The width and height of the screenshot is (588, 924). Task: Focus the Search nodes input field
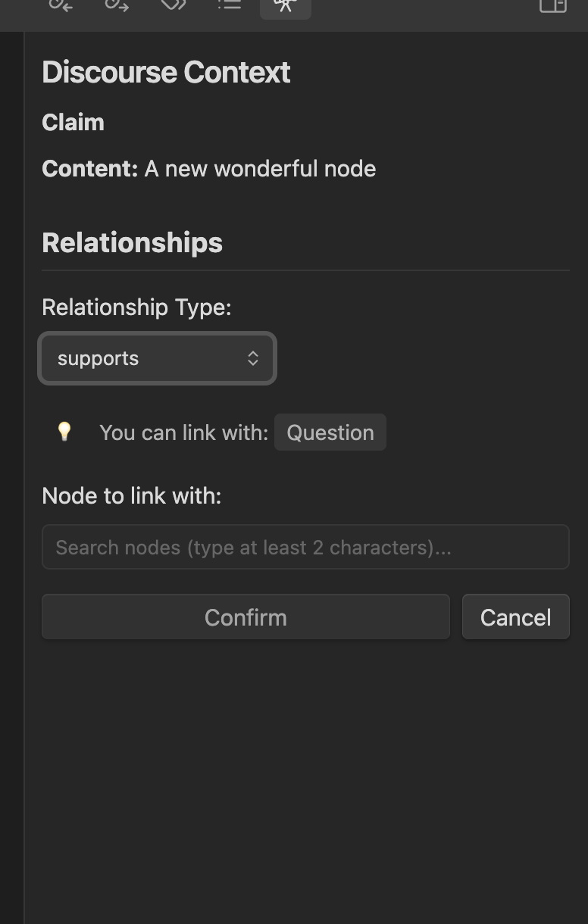coord(305,547)
